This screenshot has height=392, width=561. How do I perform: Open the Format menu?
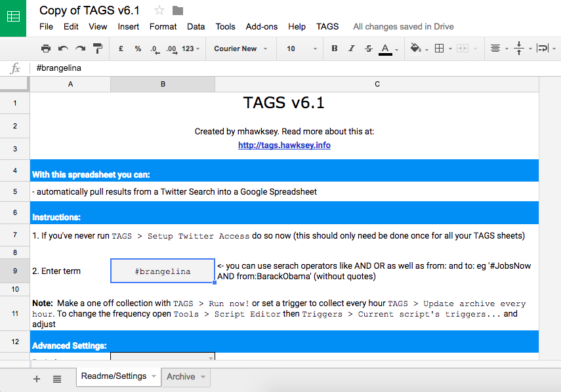[163, 27]
